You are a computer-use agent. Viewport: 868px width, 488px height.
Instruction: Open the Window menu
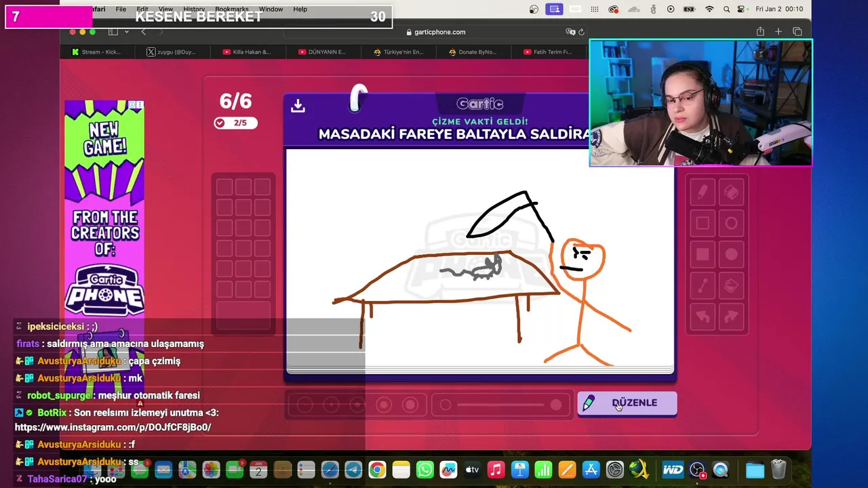coord(271,9)
